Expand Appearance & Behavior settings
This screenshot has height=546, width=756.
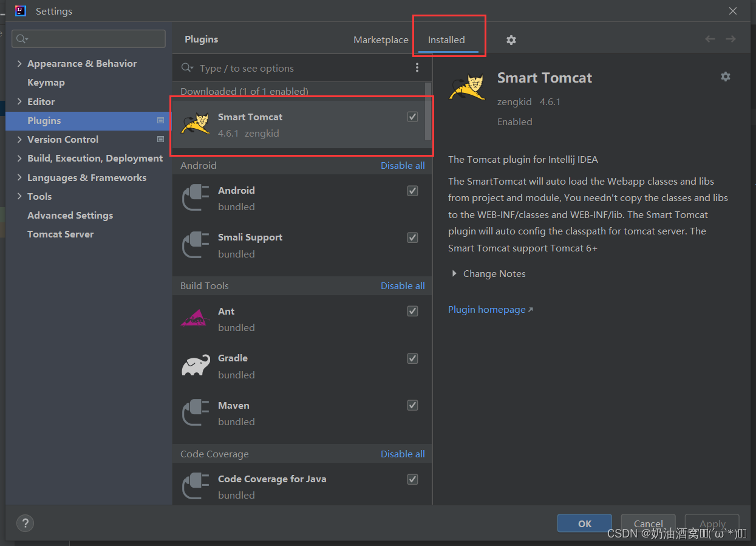click(x=19, y=64)
